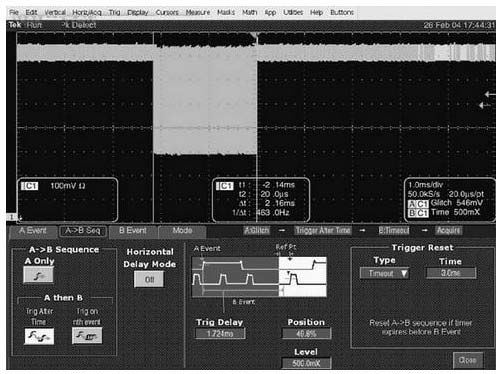Click the Trigger Reset Time field
Screen dimensions: 500x374
click(x=451, y=273)
